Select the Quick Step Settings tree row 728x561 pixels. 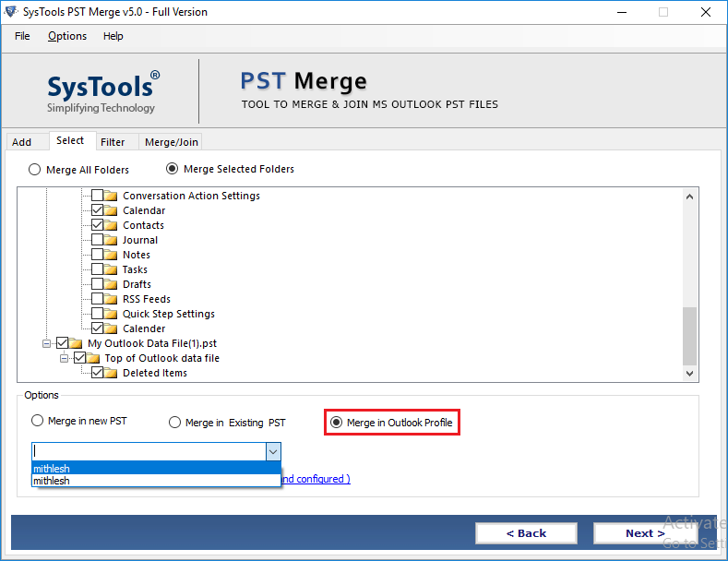tap(169, 314)
